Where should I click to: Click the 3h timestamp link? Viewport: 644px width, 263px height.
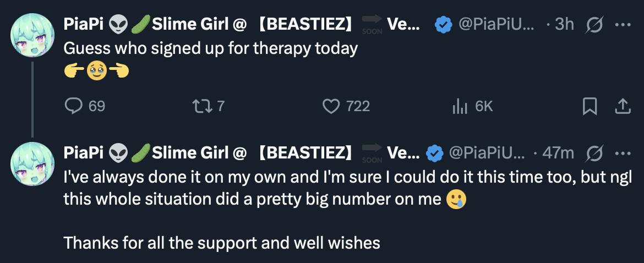pyautogui.click(x=564, y=25)
